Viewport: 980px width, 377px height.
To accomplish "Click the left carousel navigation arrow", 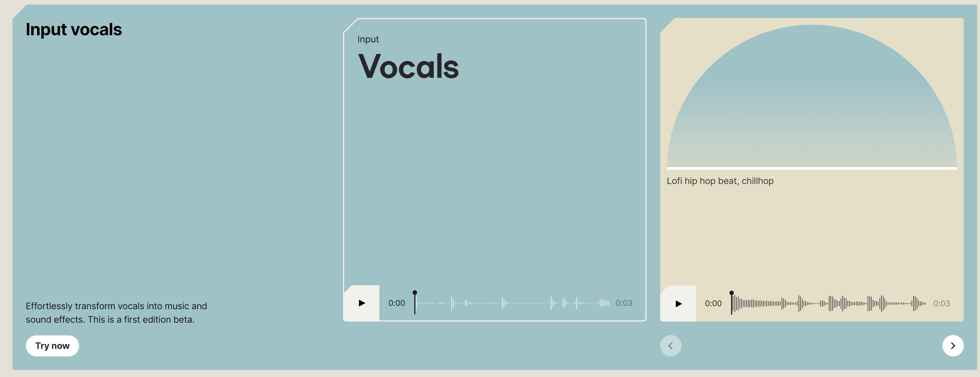I will 671,346.
